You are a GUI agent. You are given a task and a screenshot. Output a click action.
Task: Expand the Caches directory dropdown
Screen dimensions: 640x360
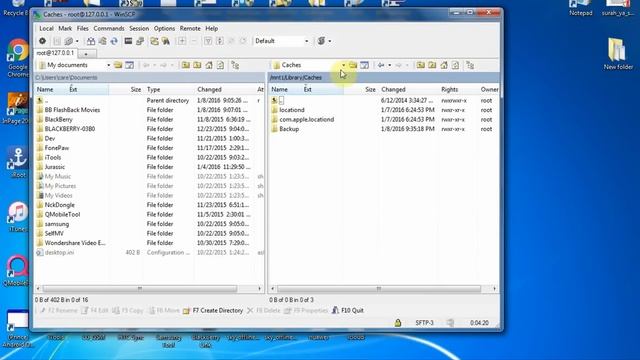point(343,65)
